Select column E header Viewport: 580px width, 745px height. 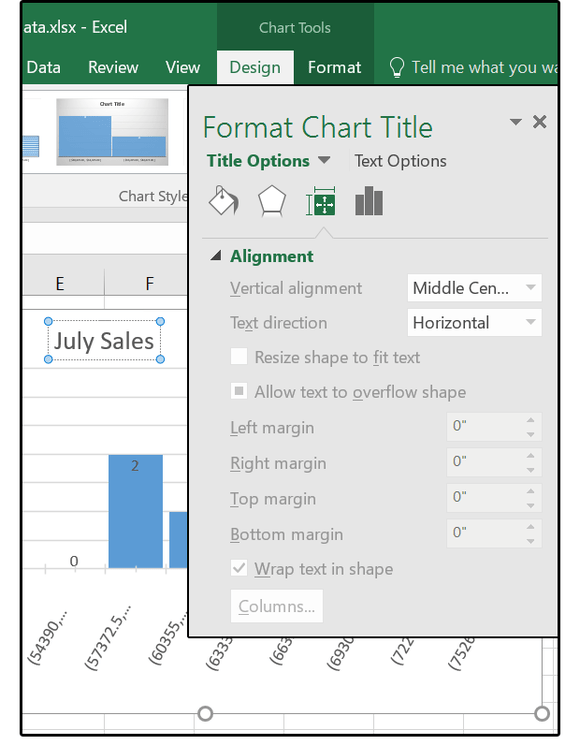(60, 284)
